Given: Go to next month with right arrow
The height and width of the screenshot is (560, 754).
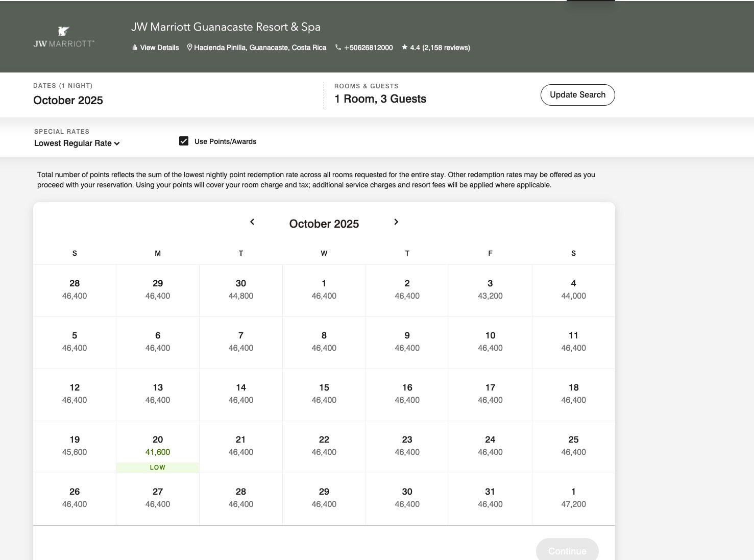Looking at the screenshot, I should (x=396, y=222).
